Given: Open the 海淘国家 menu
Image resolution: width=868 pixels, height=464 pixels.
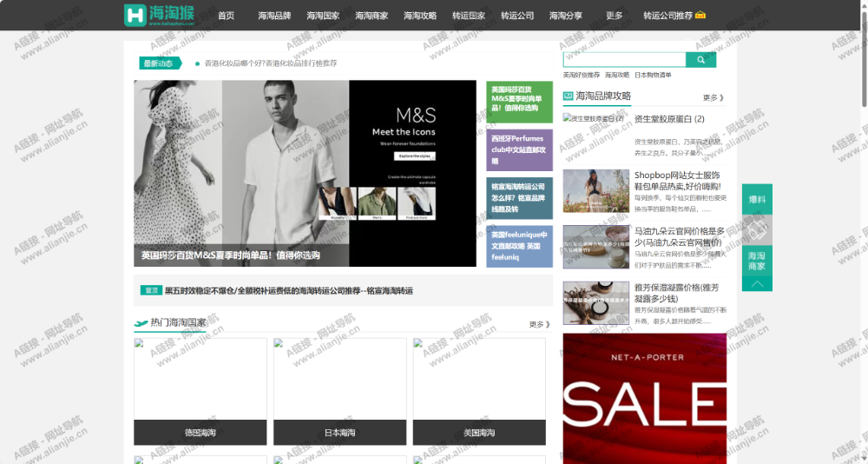Looking at the screenshot, I should pyautogui.click(x=323, y=16).
